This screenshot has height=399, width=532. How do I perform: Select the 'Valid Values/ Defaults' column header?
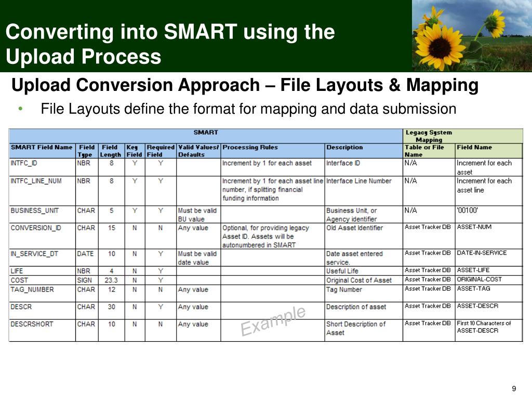[x=198, y=151]
